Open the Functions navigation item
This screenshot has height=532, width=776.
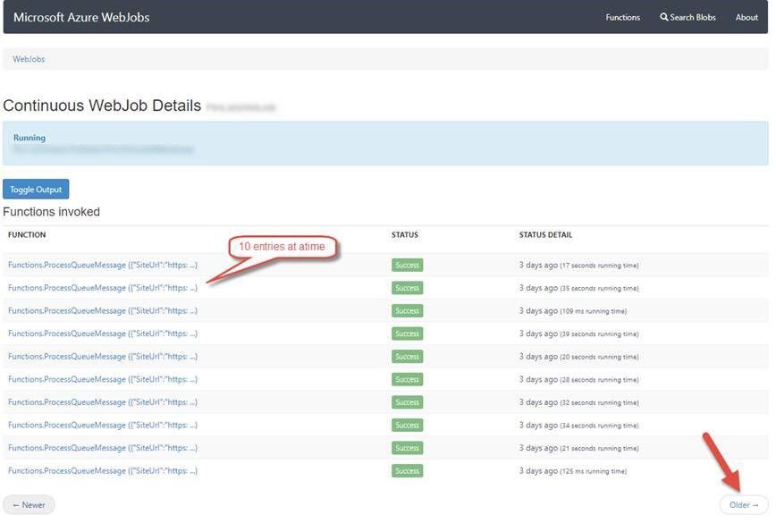coord(622,17)
